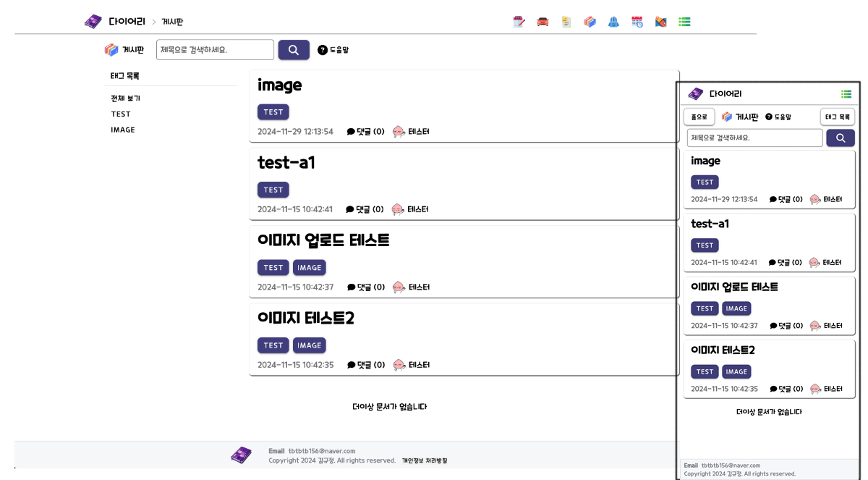Image resolution: width=868 pixels, height=480 pixels.
Task: Open the green list menu in desktop header
Action: [x=684, y=22]
